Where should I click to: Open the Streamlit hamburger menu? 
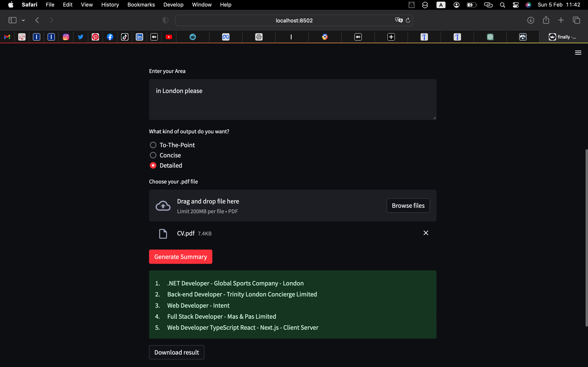(578, 53)
